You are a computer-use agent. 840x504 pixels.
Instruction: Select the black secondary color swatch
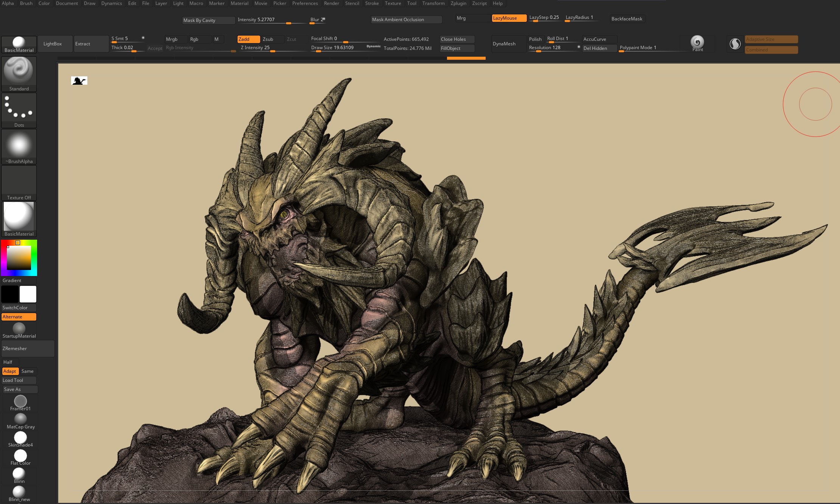click(10, 294)
